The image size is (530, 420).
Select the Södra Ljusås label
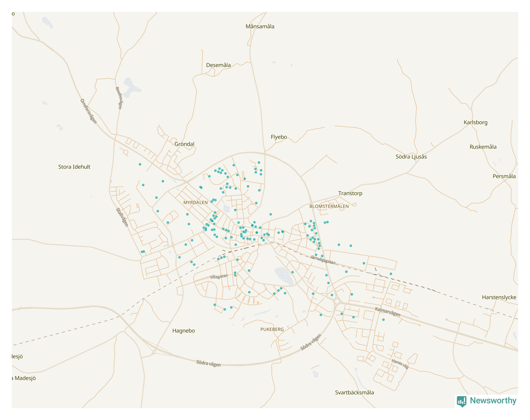coord(411,157)
